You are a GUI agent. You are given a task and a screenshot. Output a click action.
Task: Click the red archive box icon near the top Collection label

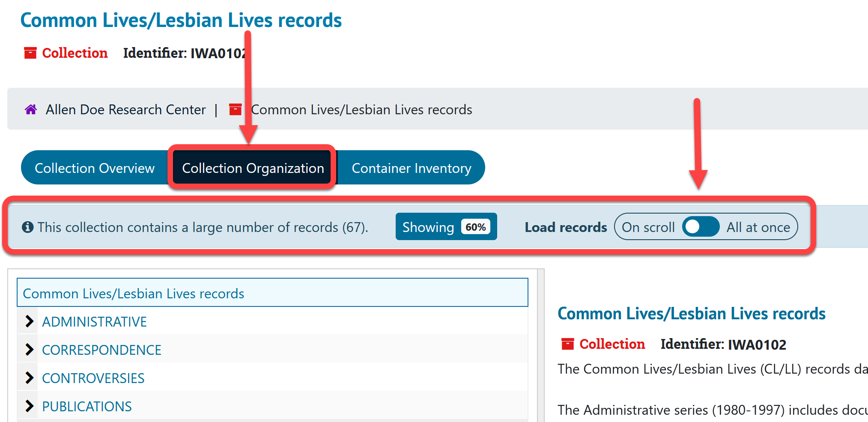coord(30,53)
